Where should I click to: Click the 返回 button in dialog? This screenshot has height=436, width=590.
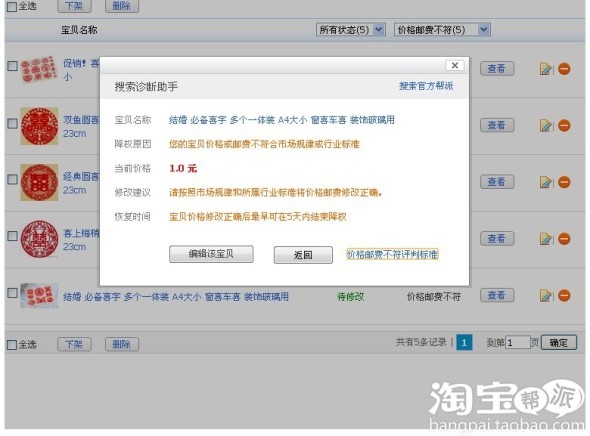pyautogui.click(x=303, y=255)
